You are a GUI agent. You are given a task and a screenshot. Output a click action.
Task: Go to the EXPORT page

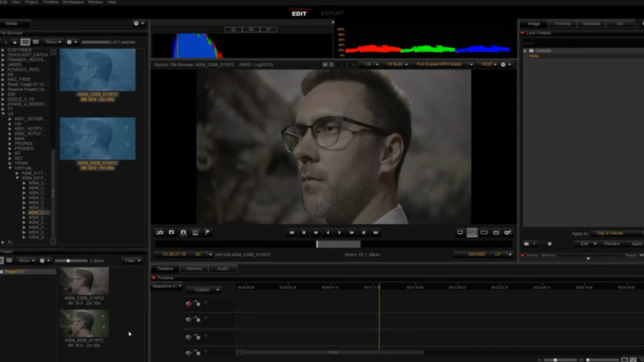point(333,13)
